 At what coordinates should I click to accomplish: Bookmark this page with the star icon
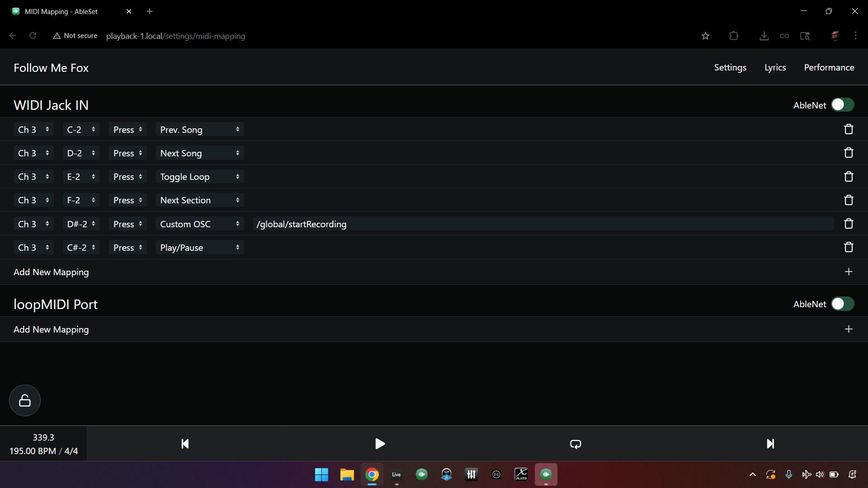705,36
